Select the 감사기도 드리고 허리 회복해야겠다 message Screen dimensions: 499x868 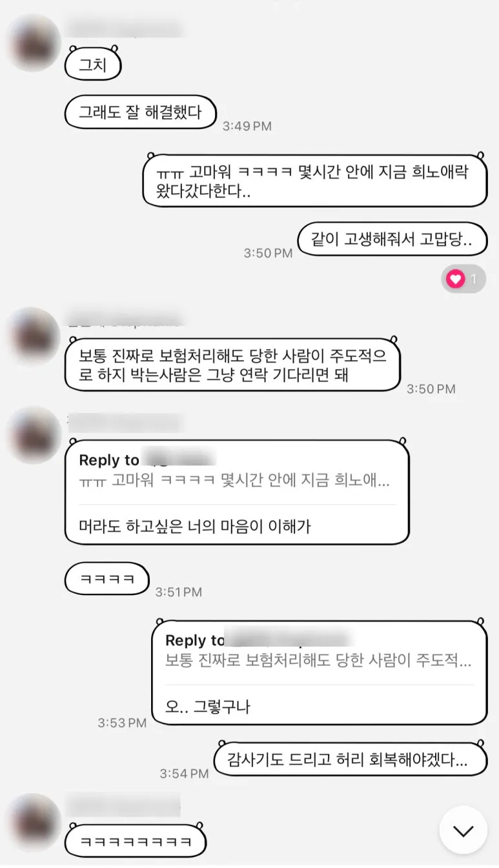(x=350, y=759)
